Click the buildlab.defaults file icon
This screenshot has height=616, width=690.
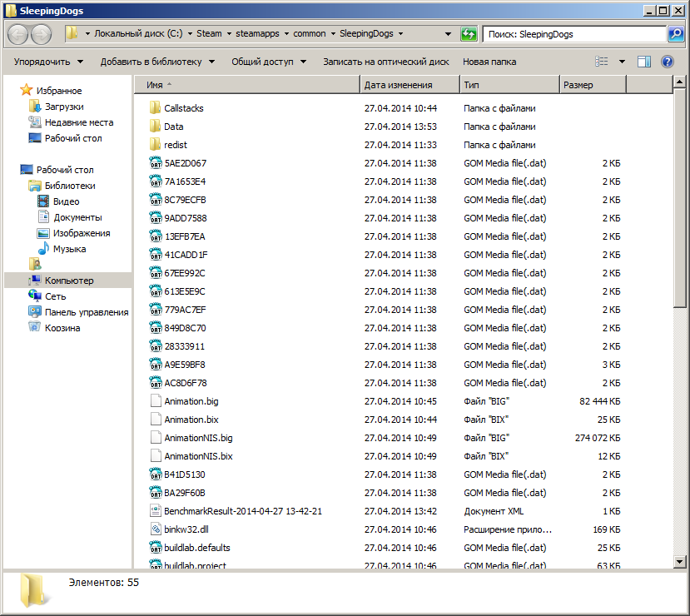pos(156,548)
